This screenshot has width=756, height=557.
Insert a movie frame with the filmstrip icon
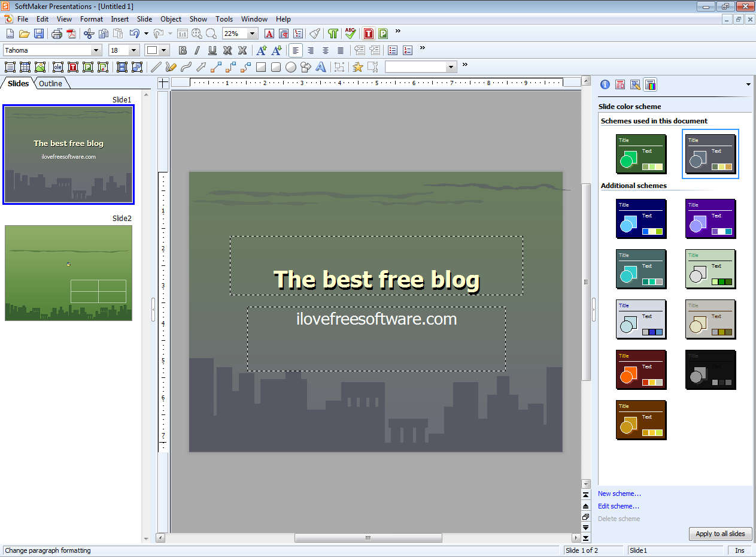[122, 67]
